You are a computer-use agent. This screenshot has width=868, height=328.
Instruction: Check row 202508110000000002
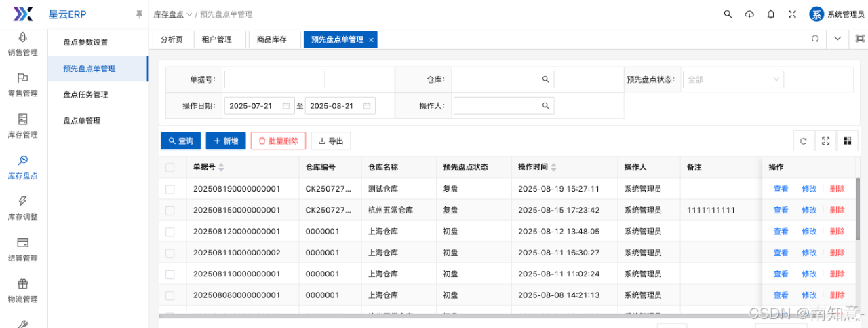coord(170,253)
